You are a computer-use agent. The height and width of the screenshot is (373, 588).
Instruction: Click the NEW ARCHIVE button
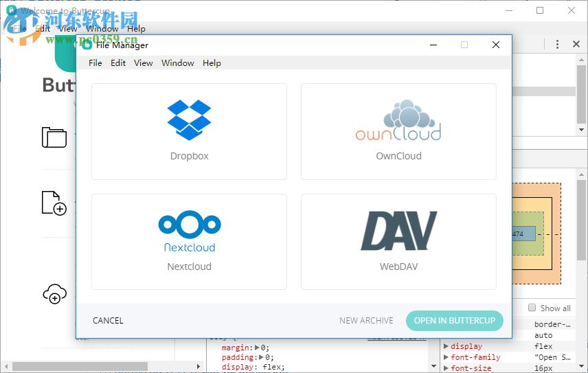366,321
